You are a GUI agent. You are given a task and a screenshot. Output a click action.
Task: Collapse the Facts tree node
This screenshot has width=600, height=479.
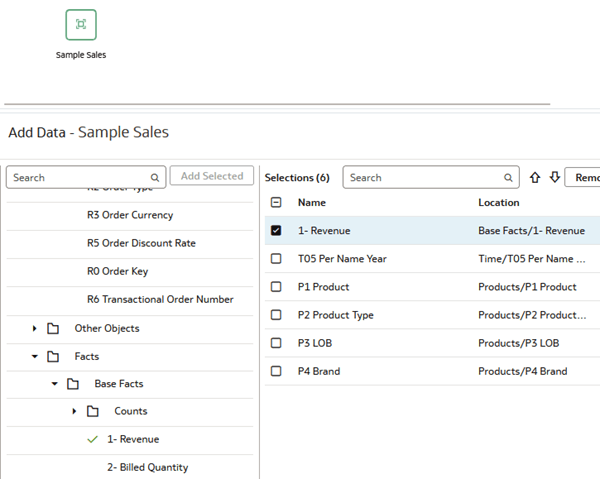tap(34, 356)
